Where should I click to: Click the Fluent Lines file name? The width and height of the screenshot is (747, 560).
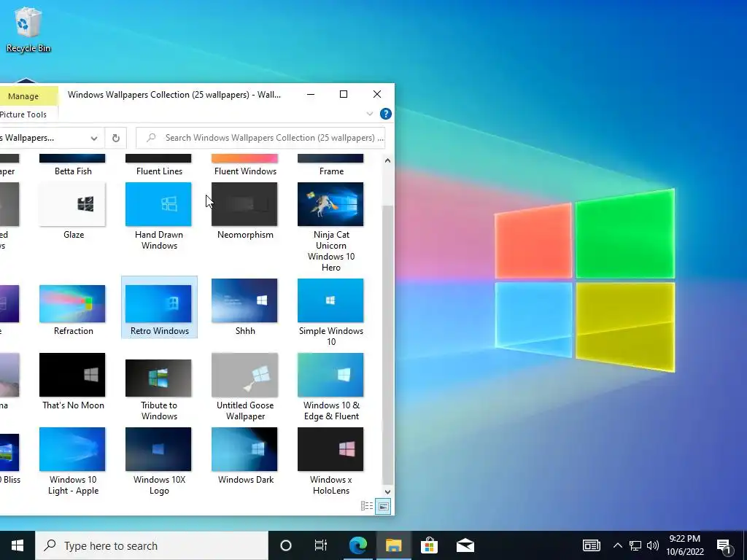159,171
